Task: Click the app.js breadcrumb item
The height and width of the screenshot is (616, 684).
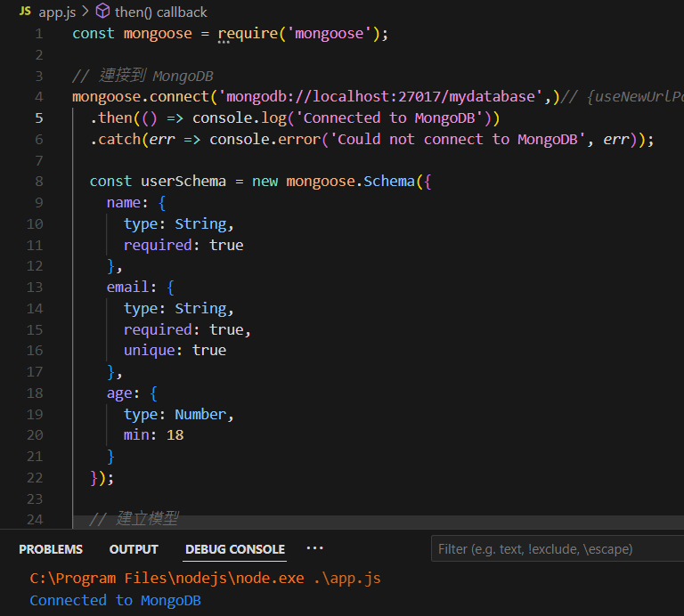Action: coord(57,12)
